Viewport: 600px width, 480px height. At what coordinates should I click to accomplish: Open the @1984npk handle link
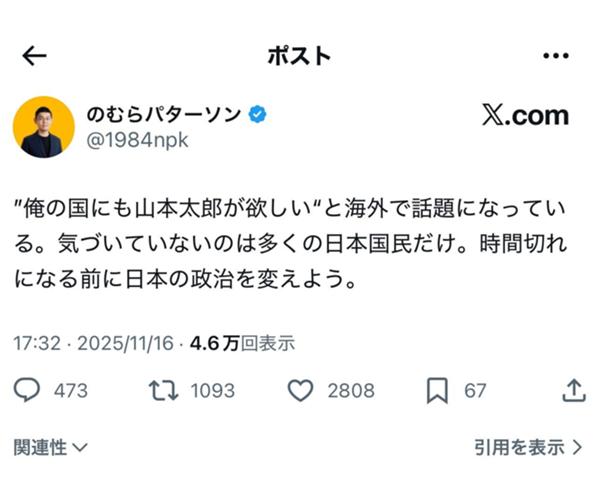(137, 140)
